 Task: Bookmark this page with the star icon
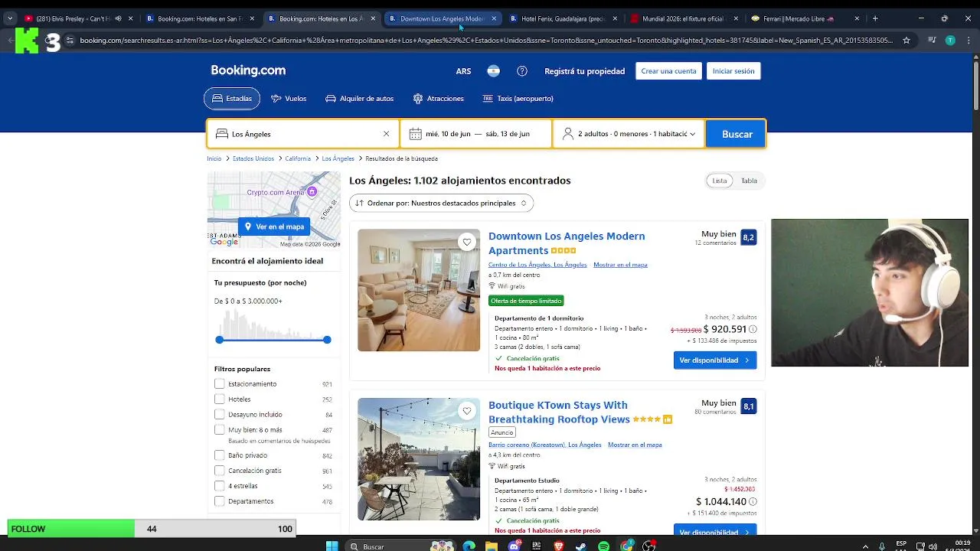tap(906, 41)
